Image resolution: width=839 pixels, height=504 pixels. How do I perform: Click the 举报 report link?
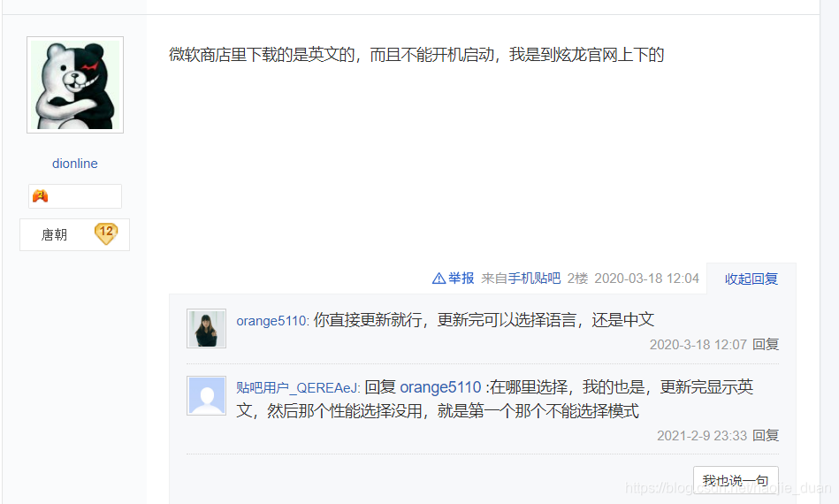pyautogui.click(x=461, y=279)
